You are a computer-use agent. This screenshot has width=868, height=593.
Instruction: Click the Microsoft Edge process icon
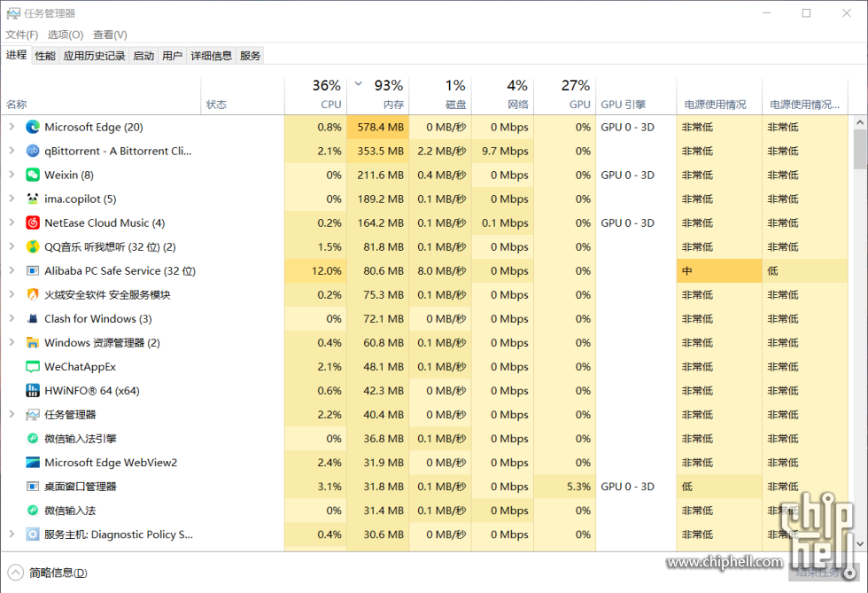33,127
